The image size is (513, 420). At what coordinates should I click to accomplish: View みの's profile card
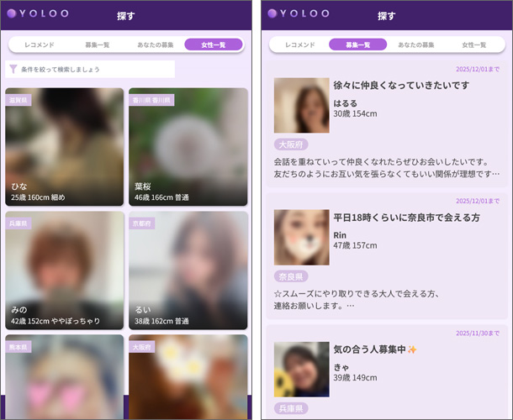point(65,270)
